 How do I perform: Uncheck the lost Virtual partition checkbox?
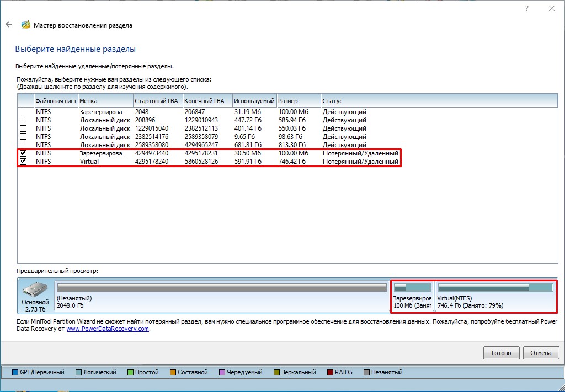click(23, 162)
